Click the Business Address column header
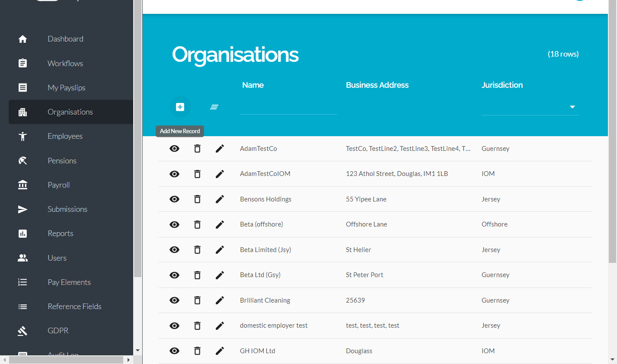Viewport: 617px width, 364px height. [377, 85]
